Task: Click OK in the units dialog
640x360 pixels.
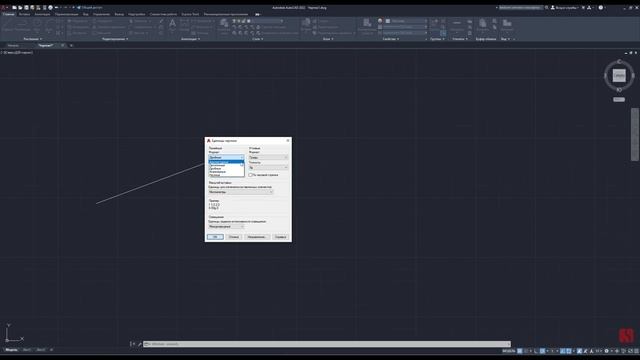Action: pyautogui.click(x=215, y=237)
